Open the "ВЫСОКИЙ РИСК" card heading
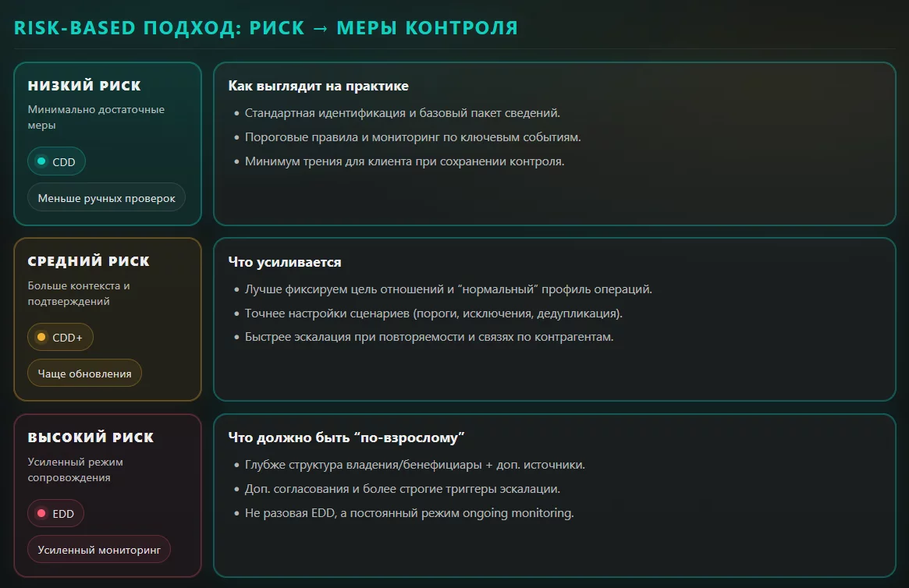Image resolution: width=909 pixels, height=588 pixels. [x=91, y=437]
